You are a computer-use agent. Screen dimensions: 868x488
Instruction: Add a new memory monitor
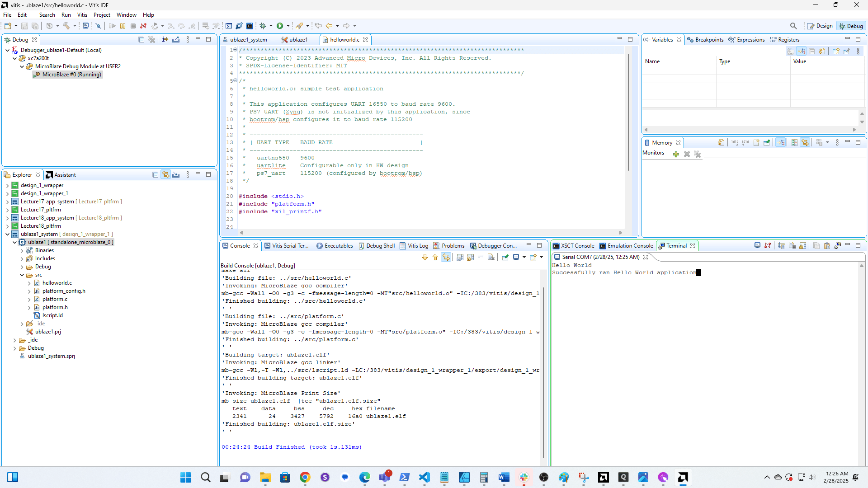click(676, 155)
